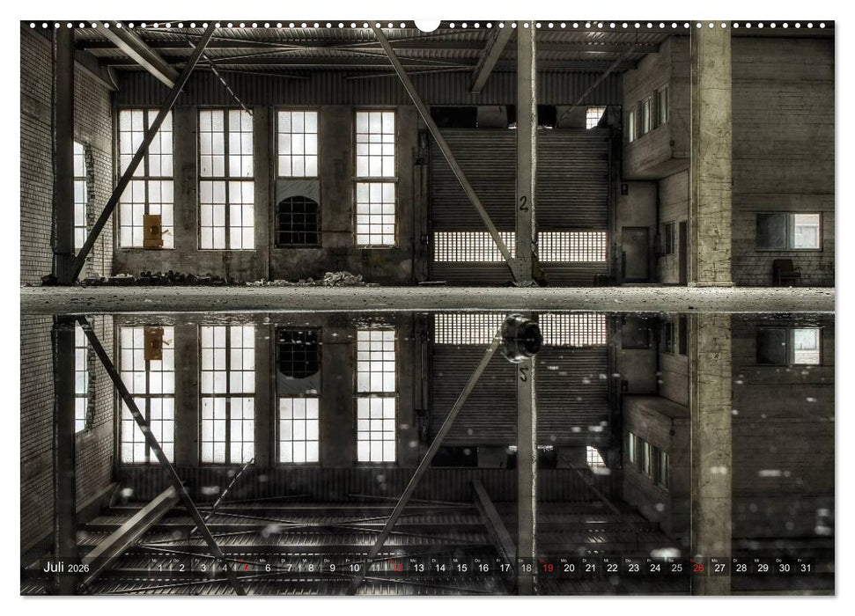Pick day 24 in the calendar strip
The width and height of the screenshot is (855, 616).
pyautogui.click(x=655, y=568)
